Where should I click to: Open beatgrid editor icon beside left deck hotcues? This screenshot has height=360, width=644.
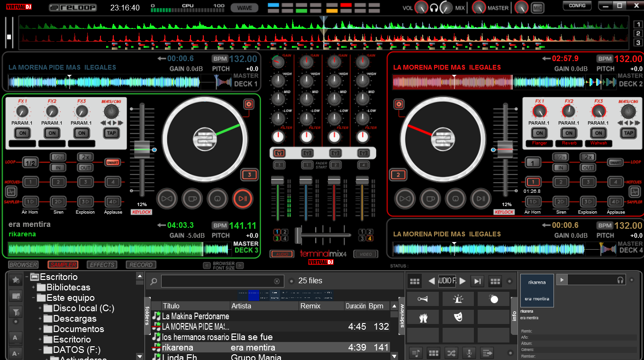tap(10, 192)
